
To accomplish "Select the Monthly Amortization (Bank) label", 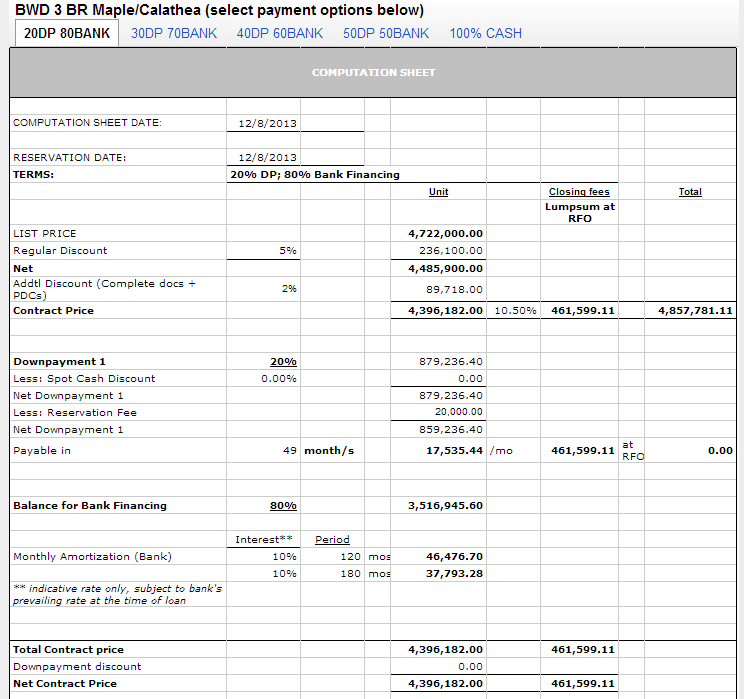I will (93, 557).
